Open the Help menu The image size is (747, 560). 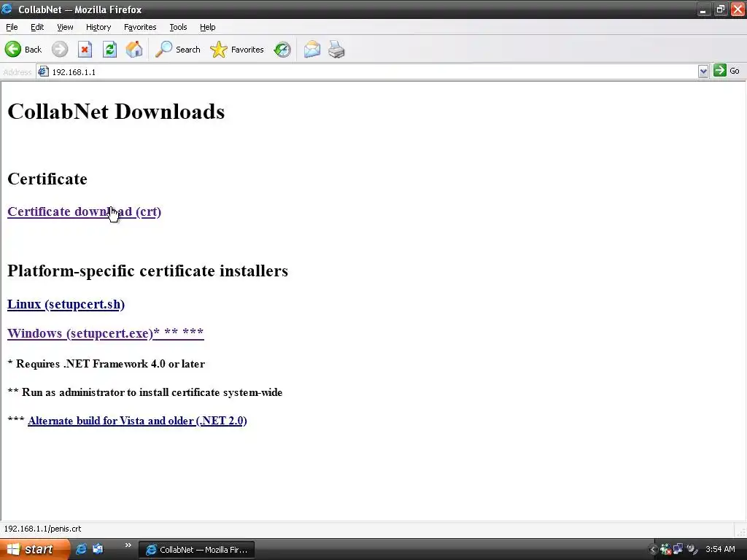coord(208,27)
